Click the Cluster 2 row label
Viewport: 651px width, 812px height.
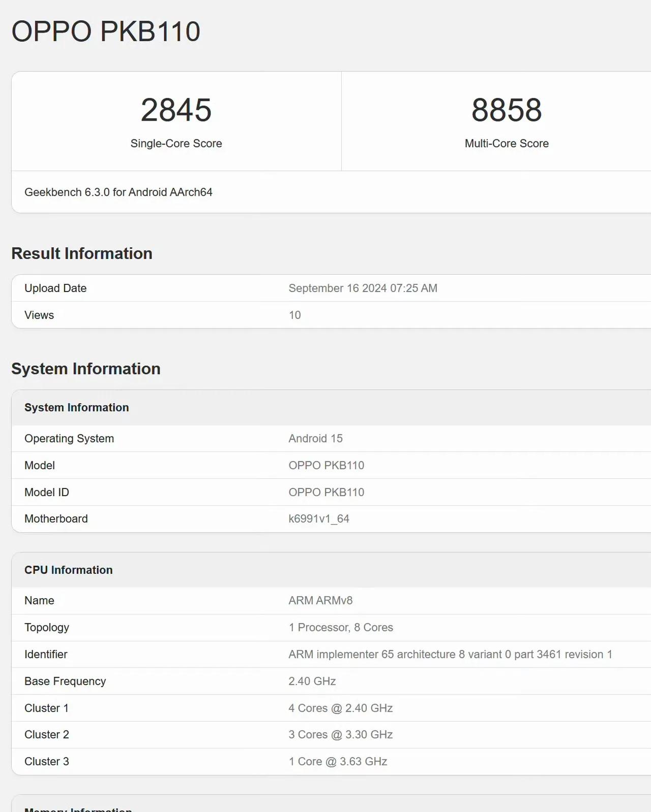coord(47,735)
